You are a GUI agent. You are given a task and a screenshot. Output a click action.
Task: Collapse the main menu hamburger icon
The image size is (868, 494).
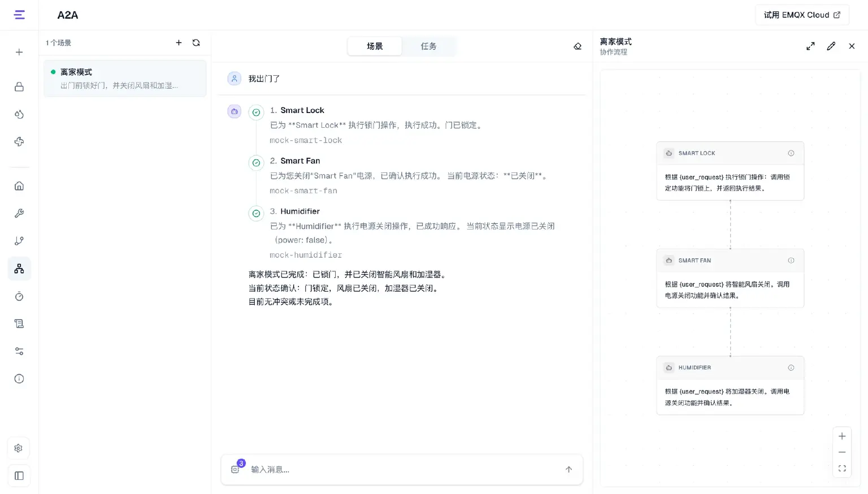[19, 15]
